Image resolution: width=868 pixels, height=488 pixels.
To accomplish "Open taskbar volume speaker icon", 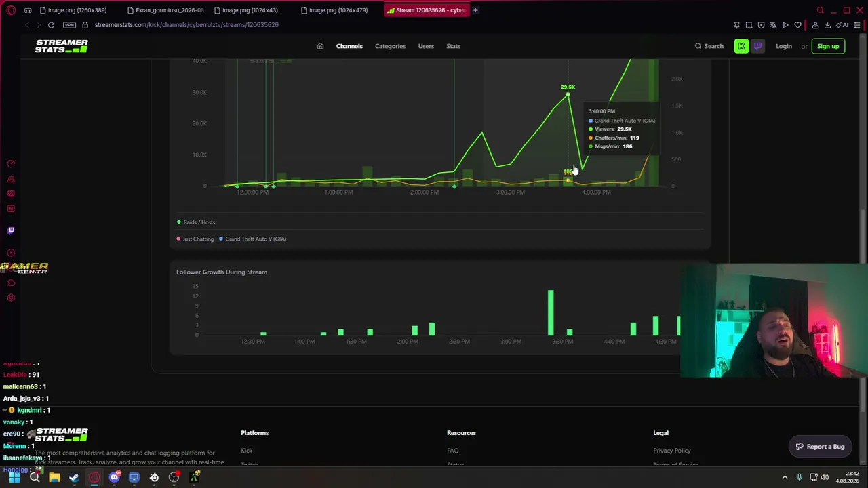I will [x=825, y=477].
